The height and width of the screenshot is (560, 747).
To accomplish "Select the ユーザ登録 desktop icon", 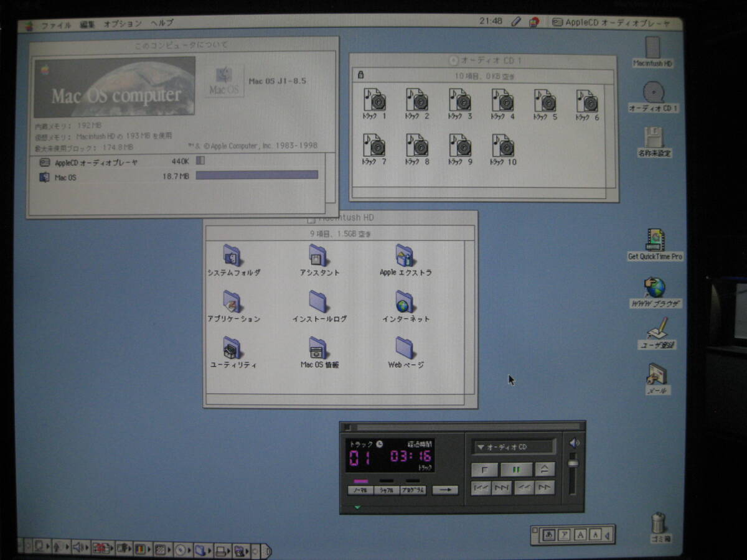I will pyautogui.click(x=657, y=333).
